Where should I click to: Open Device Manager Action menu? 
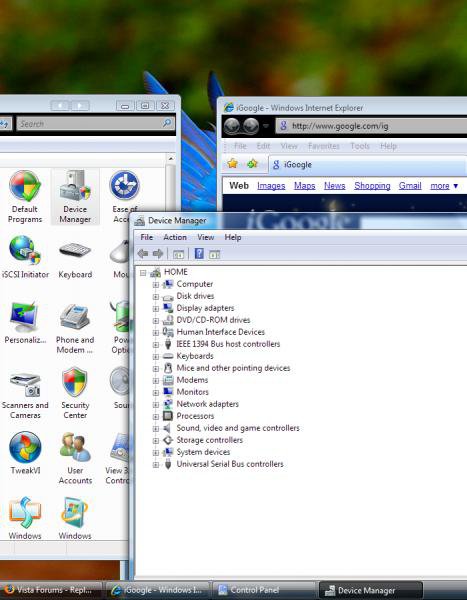pyautogui.click(x=175, y=237)
